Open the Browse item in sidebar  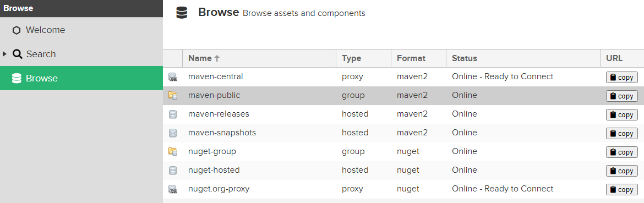click(x=81, y=78)
